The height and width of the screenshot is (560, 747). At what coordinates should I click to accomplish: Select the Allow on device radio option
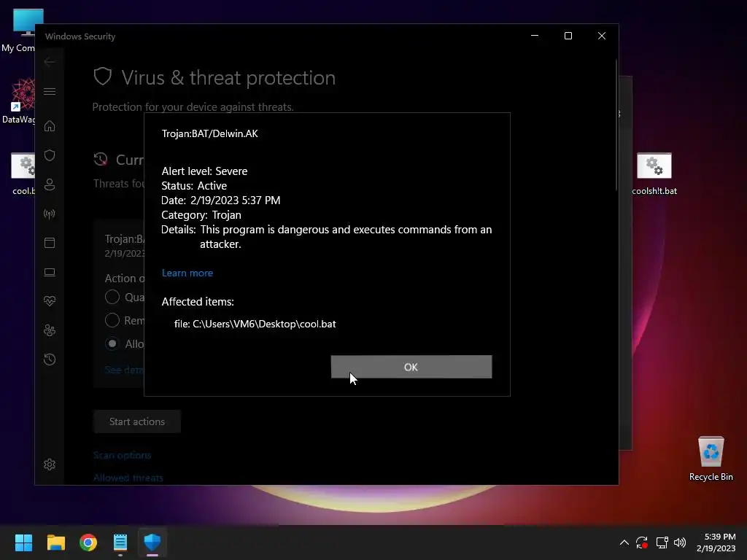112,343
